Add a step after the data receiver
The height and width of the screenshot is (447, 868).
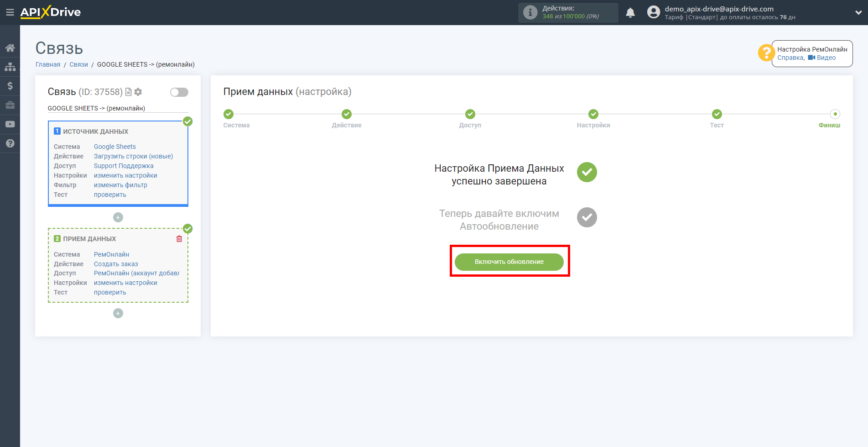point(118,313)
